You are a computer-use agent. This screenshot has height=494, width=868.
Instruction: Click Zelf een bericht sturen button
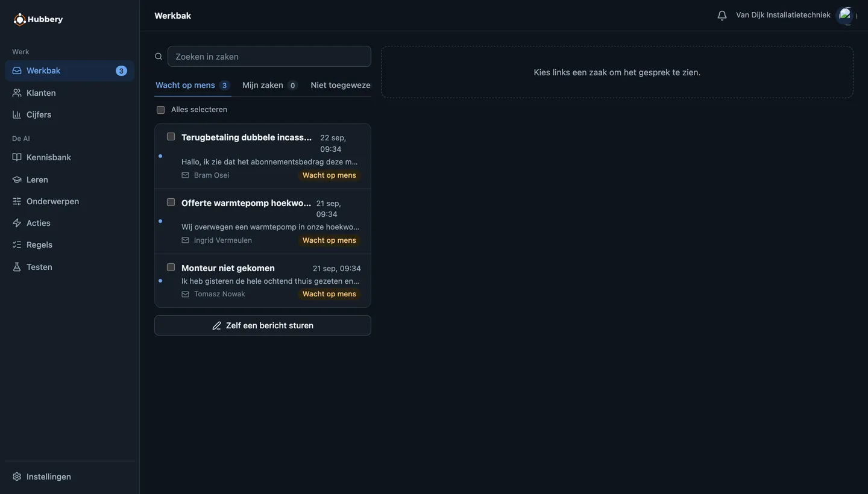click(263, 325)
